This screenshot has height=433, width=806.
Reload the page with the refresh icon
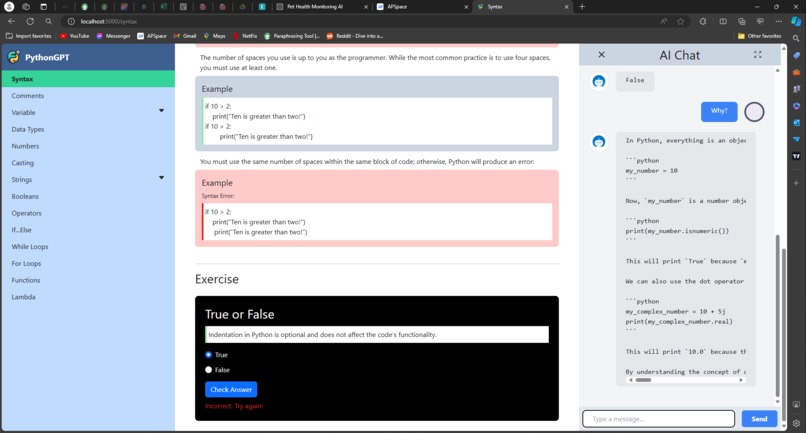[x=30, y=21]
